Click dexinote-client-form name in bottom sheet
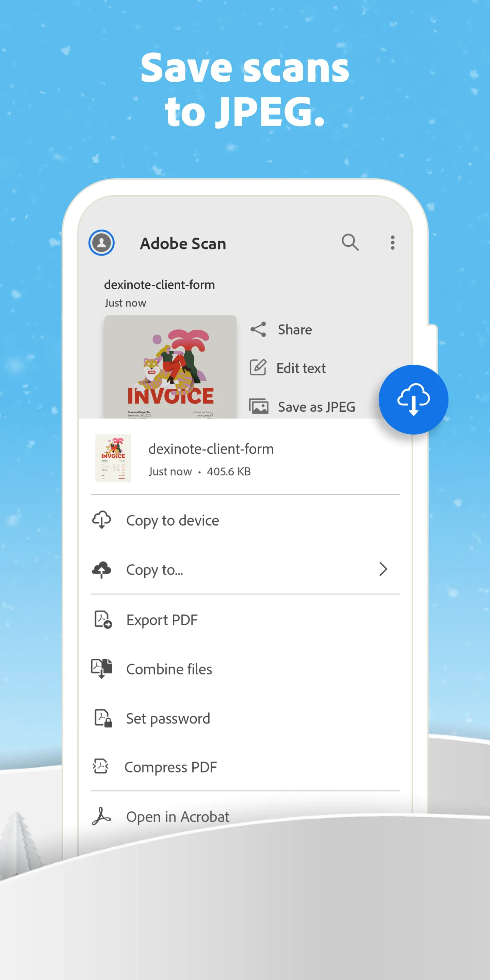The height and width of the screenshot is (980, 490). (x=211, y=449)
